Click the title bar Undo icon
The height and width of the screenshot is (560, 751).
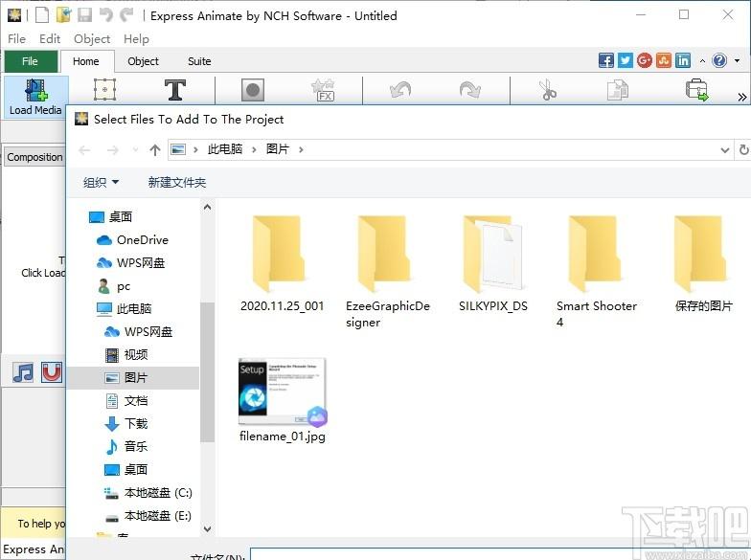105,15
